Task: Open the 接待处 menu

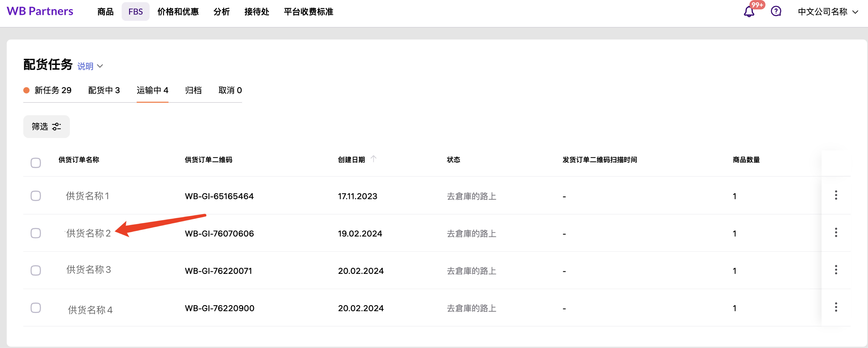Action: (x=257, y=12)
